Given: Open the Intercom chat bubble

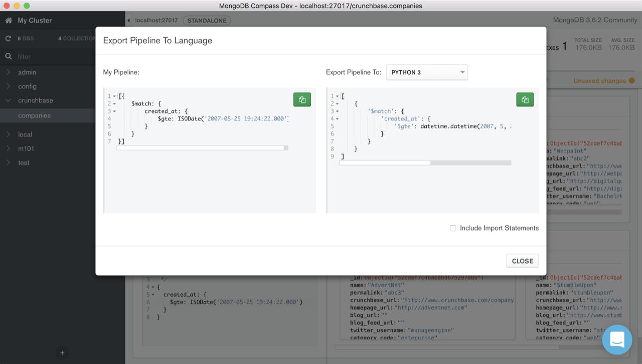Looking at the screenshot, I should [617, 339].
